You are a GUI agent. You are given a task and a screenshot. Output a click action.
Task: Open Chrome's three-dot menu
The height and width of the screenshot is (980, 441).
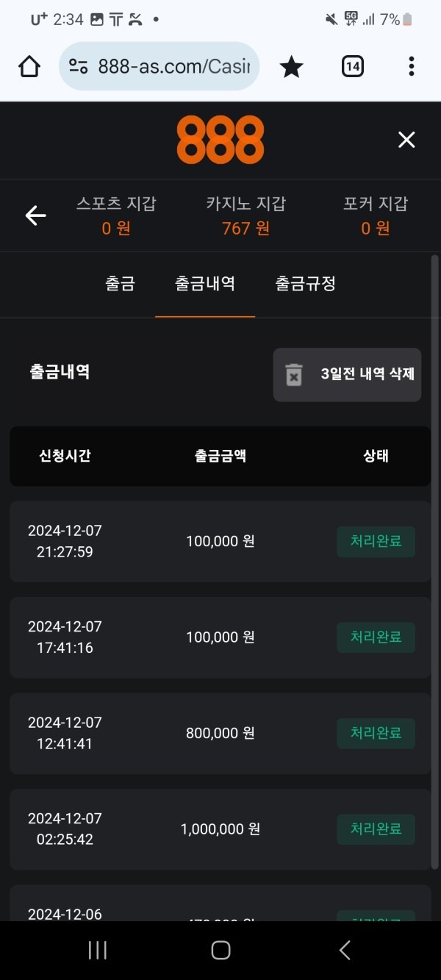pyautogui.click(x=411, y=66)
